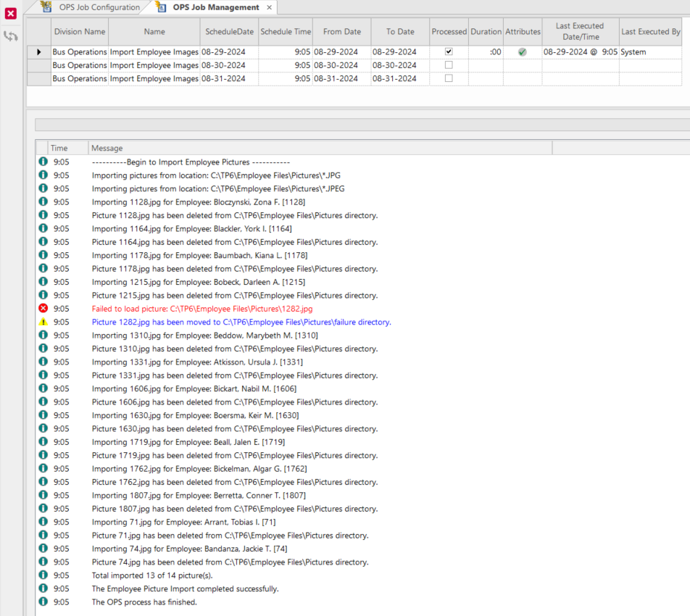Close the OPS Job Management tab
Viewport: 690px width, 616px height.
click(x=270, y=7)
